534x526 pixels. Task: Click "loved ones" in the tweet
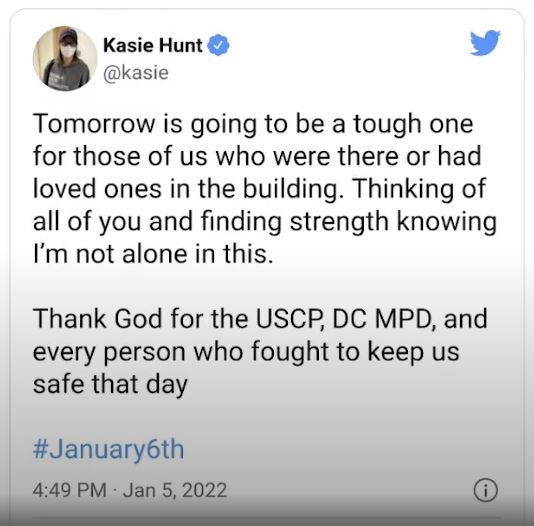[97, 189]
